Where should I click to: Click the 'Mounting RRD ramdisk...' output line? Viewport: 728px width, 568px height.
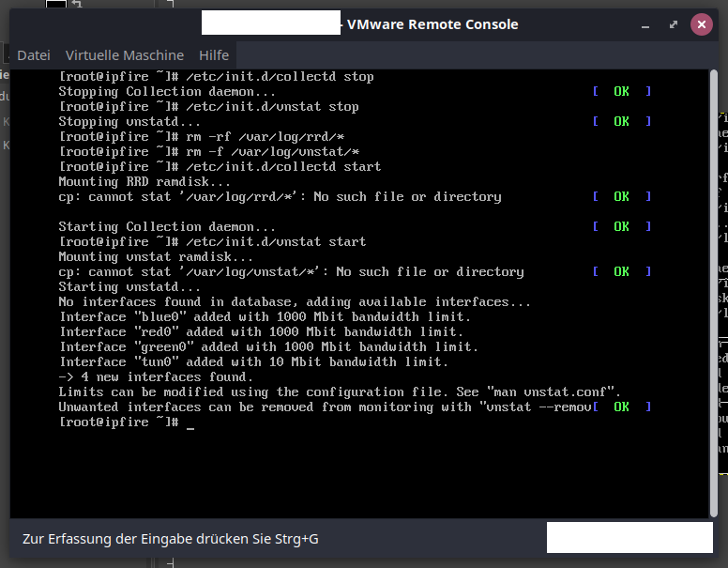click(x=144, y=182)
